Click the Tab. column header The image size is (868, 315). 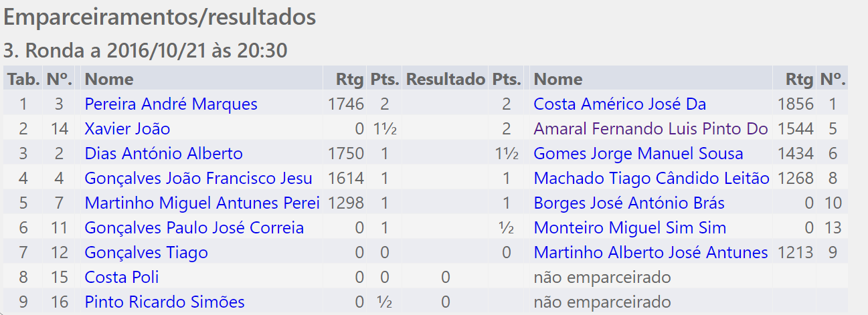coord(23,80)
